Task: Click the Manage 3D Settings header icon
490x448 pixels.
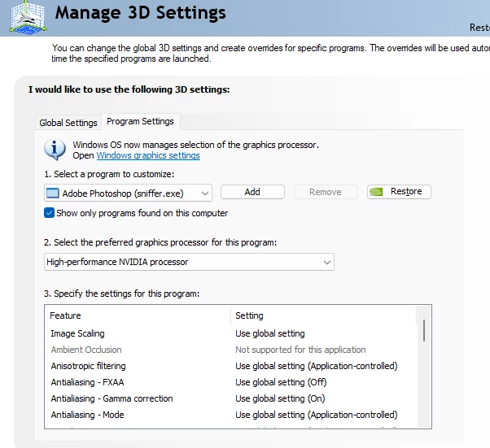Action: pyautogui.click(x=28, y=17)
